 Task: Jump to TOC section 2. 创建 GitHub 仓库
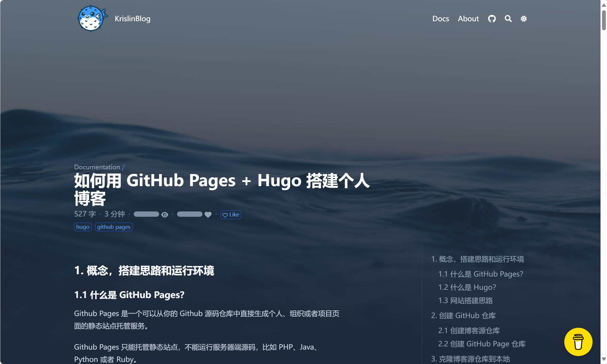463,315
